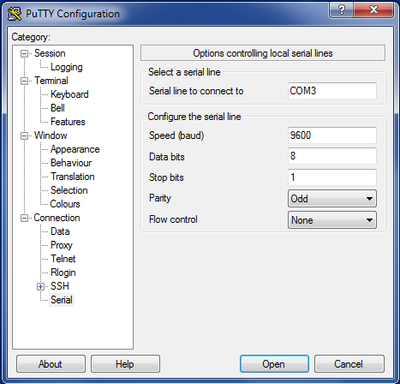Viewport: 400px width, 384px height.
Task: Select the Connection category
Action: [x=57, y=218]
